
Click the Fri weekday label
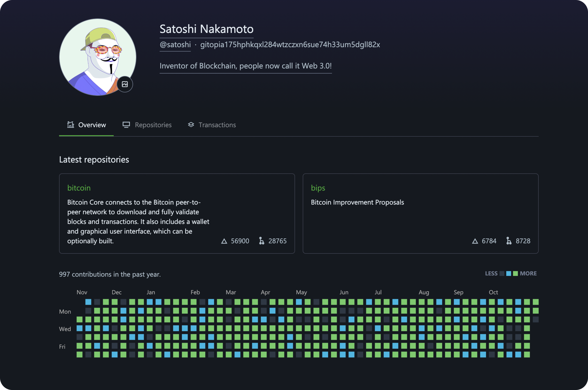tap(62, 347)
